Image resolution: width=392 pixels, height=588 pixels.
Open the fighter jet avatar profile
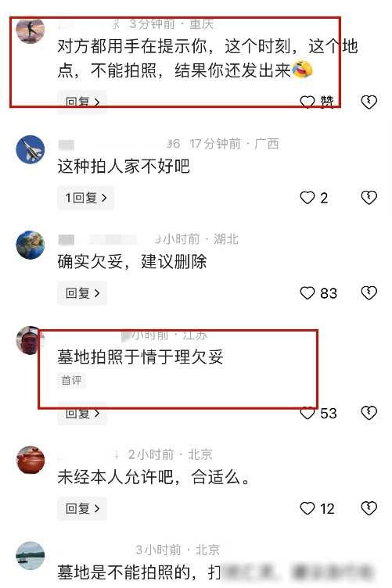(x=31, y=149)
